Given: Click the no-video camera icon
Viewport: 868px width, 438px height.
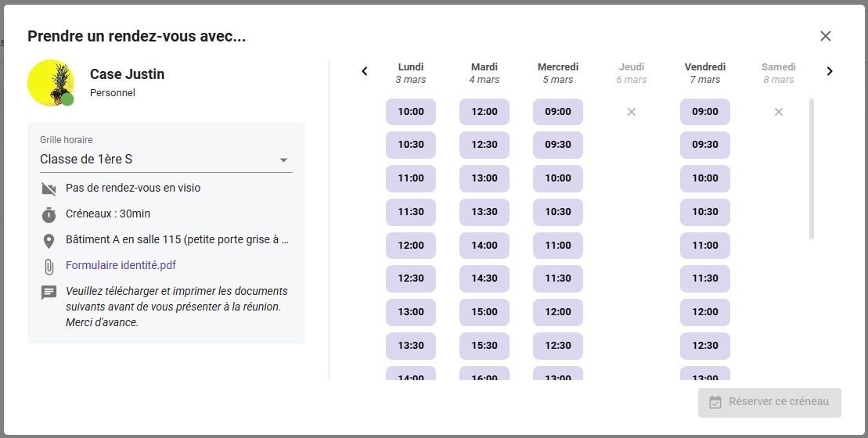Looking at the screenshot, I should click(x=49, y=188).
